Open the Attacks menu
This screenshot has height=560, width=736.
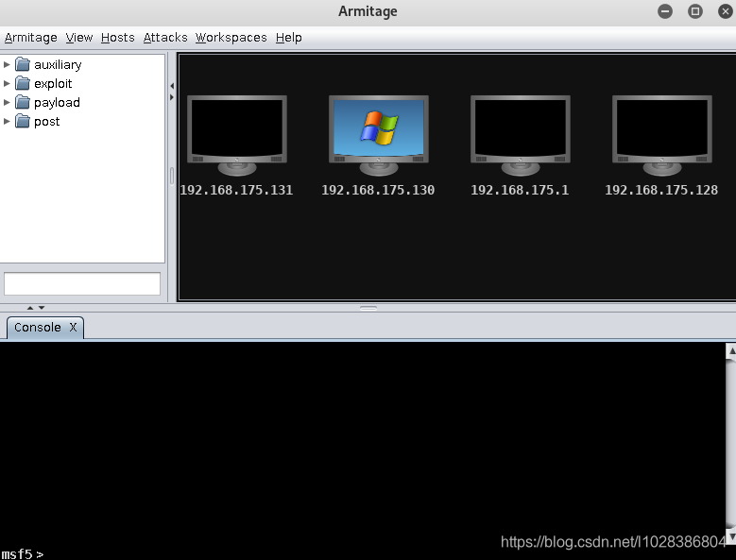165,38
